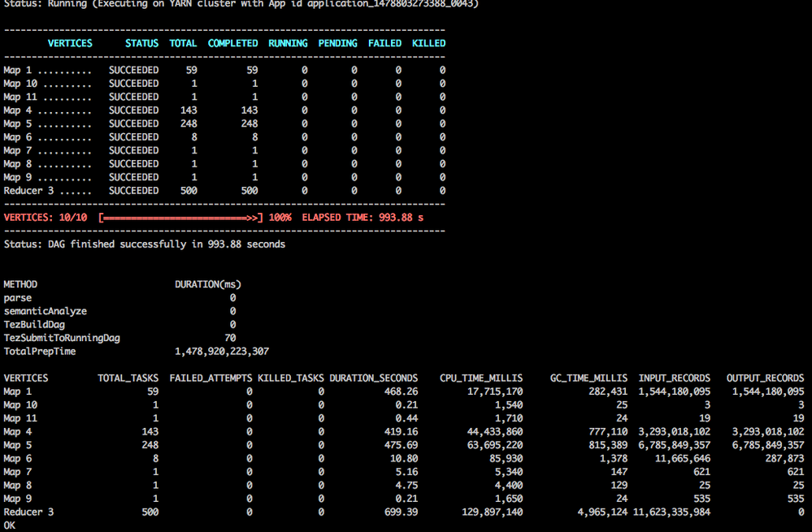Screen dimensions: 812x532
Task: Click the DURATION_SECONDS column header
Action: [373, 378]
